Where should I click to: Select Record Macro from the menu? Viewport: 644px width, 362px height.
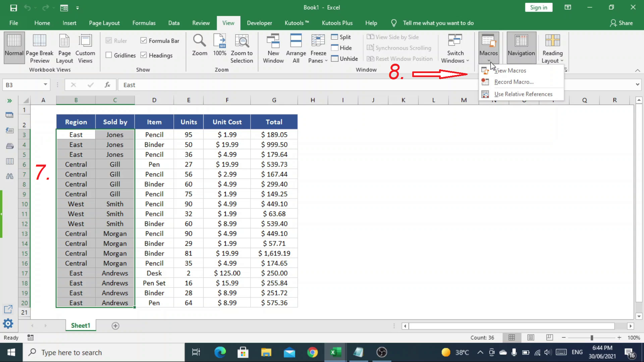(x=514, y=82)
